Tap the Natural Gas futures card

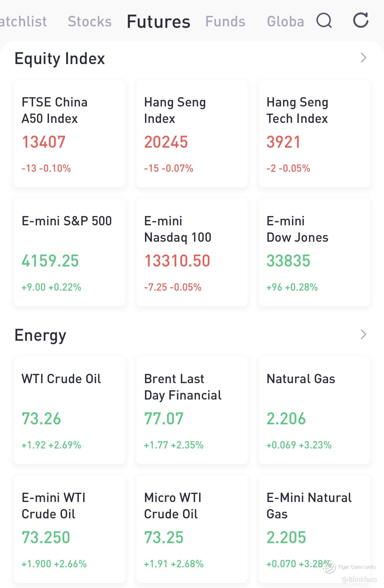pyautogui.click(x=314, y=410)
